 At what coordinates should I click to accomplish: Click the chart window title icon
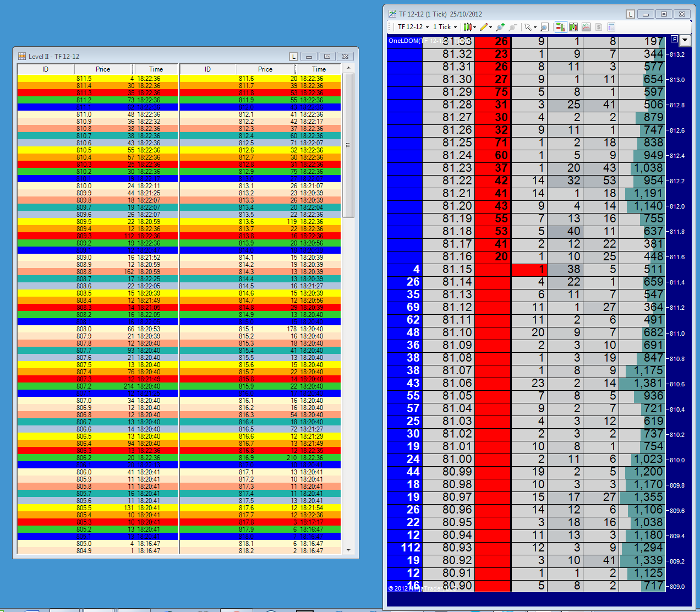(x=392, y=14)
